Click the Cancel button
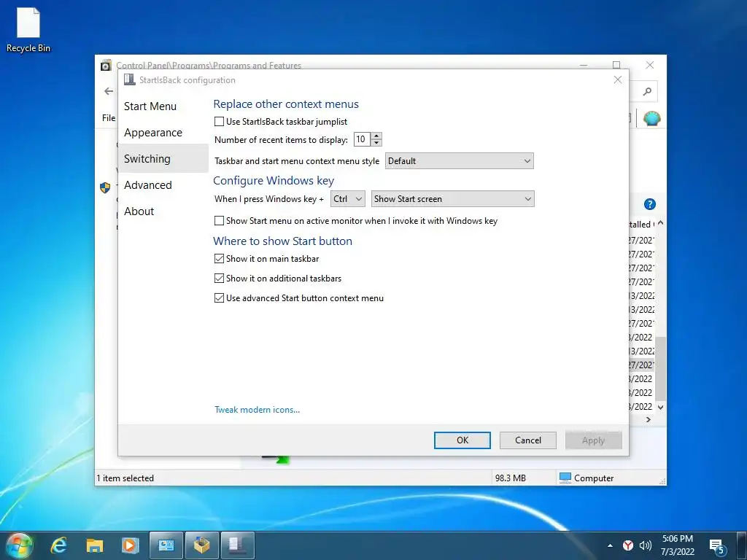747x560 pixels. 528,440
